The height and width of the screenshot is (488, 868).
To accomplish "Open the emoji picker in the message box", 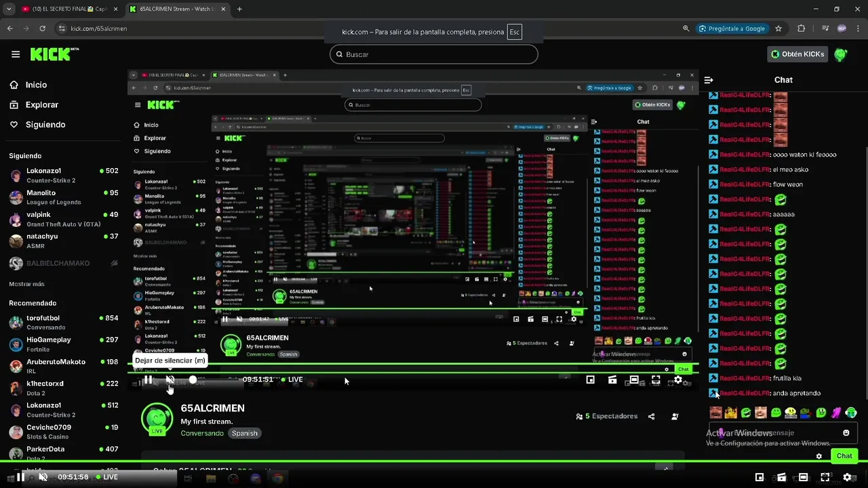I will (846, 432).
